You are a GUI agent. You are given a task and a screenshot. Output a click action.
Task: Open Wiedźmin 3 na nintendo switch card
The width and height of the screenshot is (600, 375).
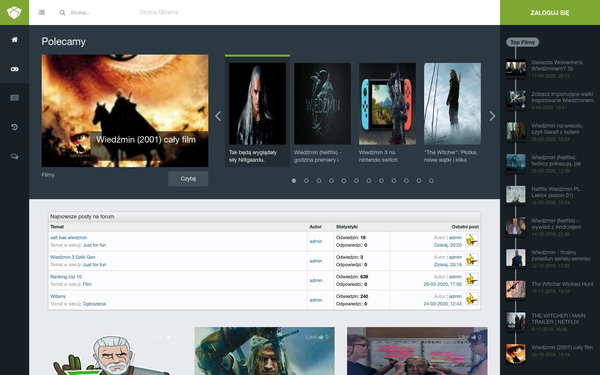click(387, 113)
